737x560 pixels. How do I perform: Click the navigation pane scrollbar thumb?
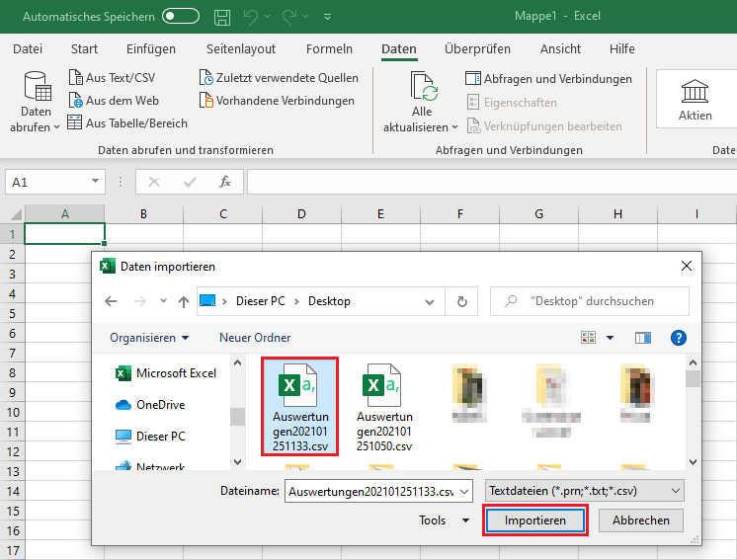click(x=237, y=416)
